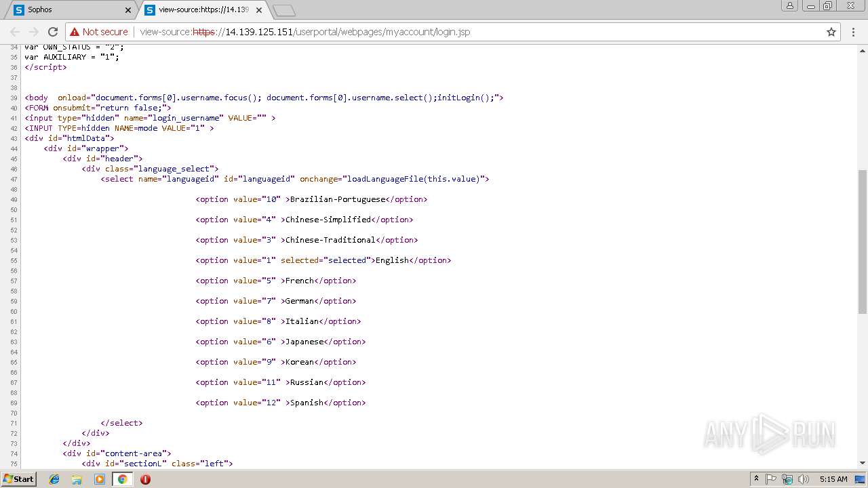Image resolution: width=868 pixels, height=488 pixels.
Task: Click the 'Brazilian-Portuguese' option text
Action: (338, 199)
